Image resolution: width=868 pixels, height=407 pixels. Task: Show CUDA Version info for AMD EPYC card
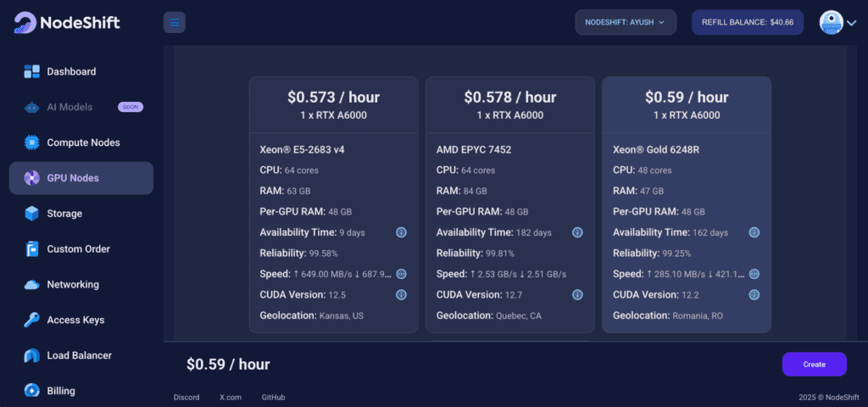577,294
